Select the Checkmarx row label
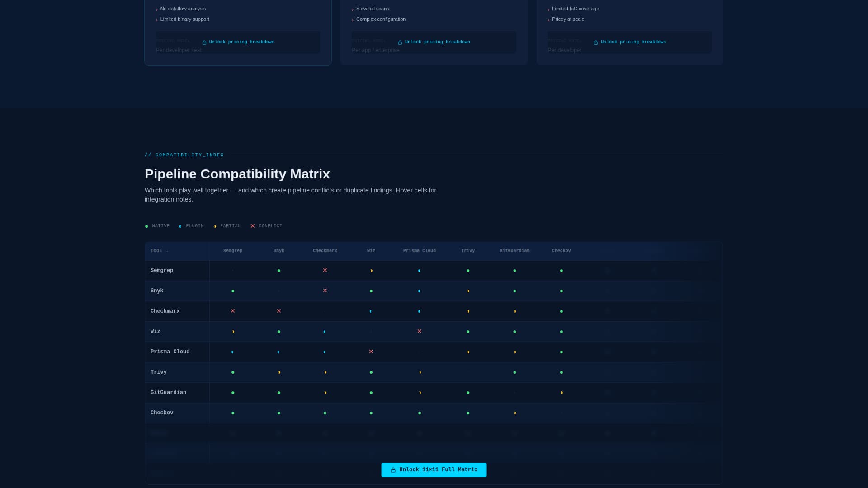This screenshot has height=488, width=868. pos(165,311)
